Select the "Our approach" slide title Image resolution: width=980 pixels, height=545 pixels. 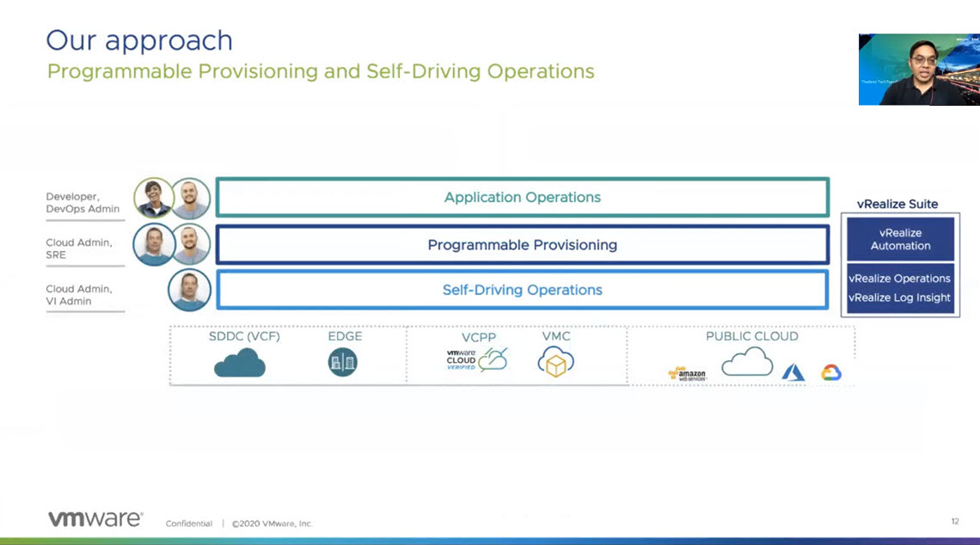coord(139,40)
